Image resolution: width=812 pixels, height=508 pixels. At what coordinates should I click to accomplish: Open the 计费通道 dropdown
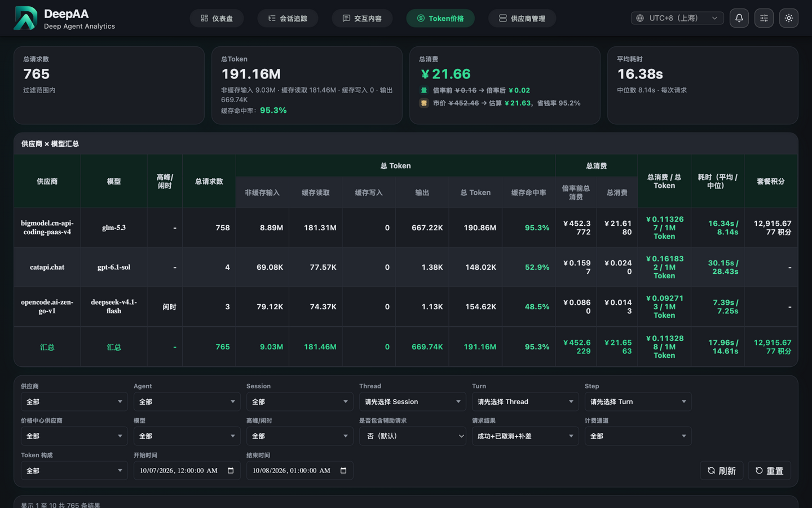point(638,436)
